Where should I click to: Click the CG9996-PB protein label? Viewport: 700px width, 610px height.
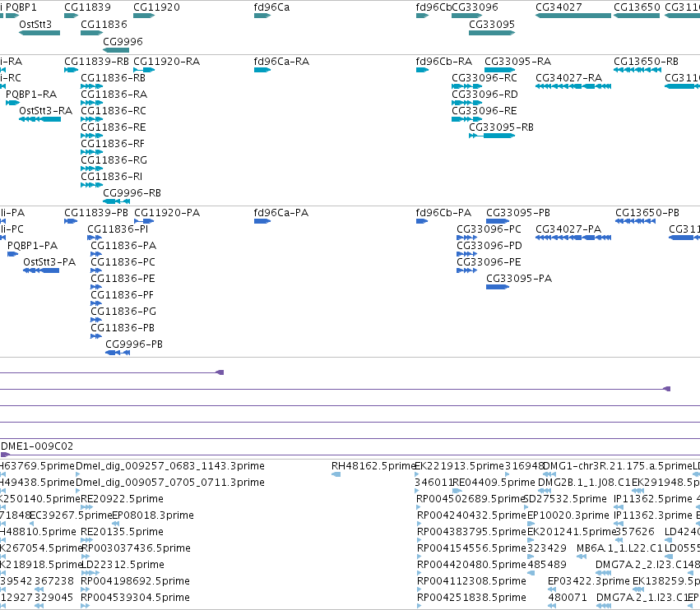134,344
